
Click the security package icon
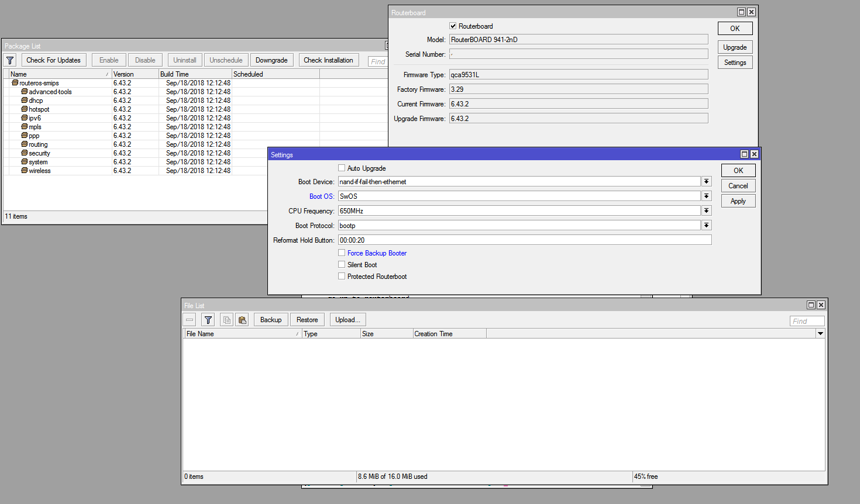[25, 153]
